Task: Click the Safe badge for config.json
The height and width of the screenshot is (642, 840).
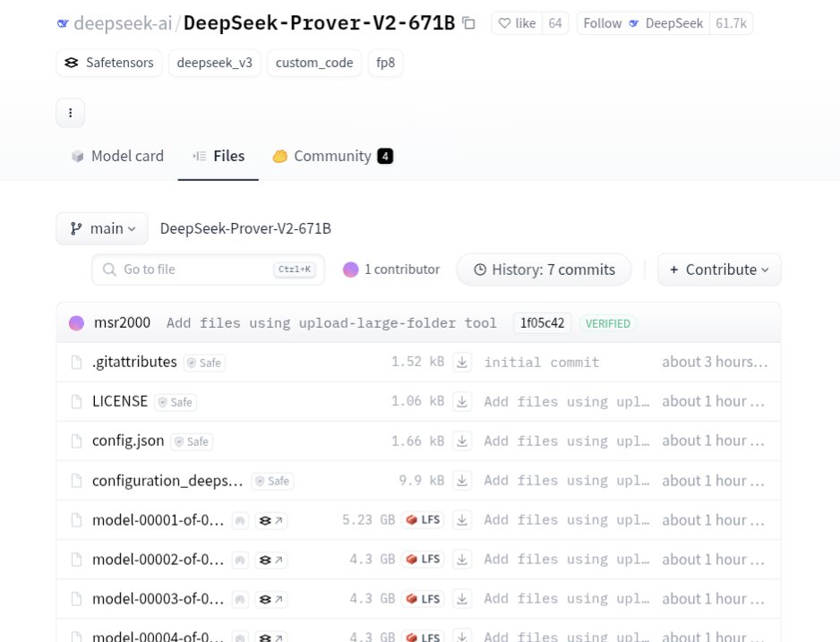Action: click(x=192, y=441)
